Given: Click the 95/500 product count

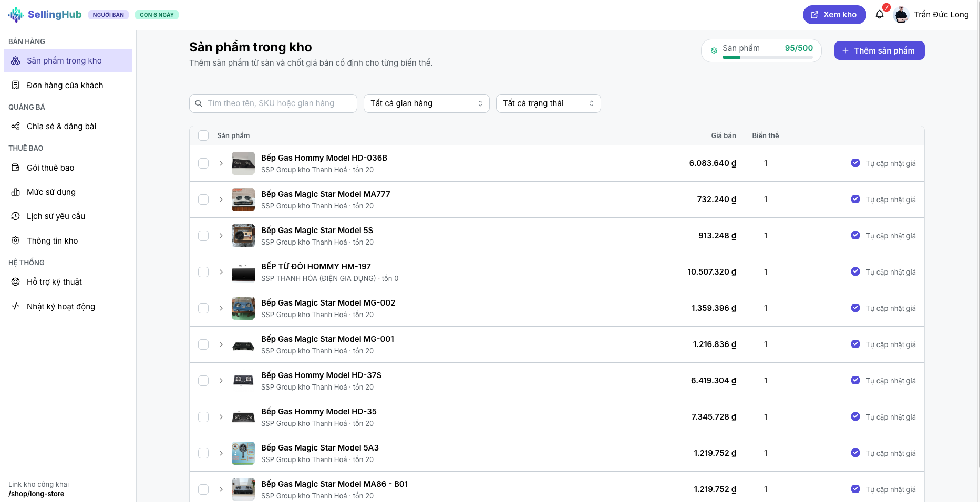Looking at the screenshot, I should tap(799, 48).
